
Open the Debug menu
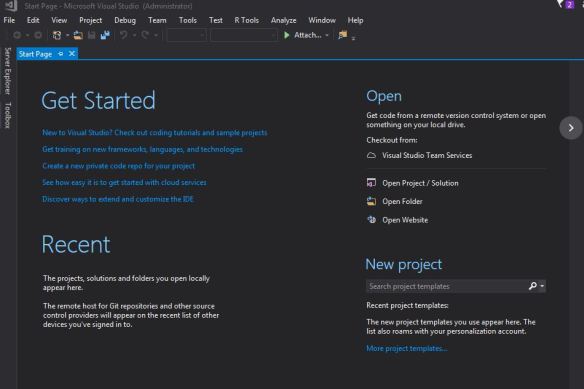coord(125,20)
